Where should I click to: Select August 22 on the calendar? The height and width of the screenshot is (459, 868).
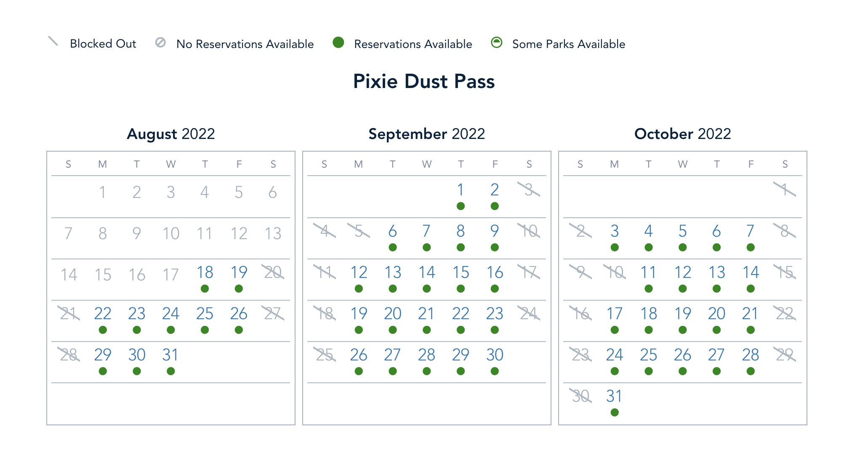[x=103, y=314]
